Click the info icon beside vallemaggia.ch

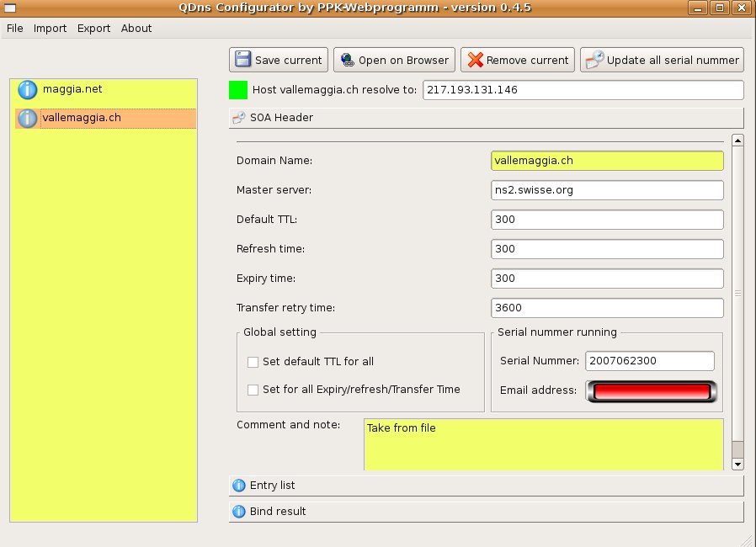(28, 119)
